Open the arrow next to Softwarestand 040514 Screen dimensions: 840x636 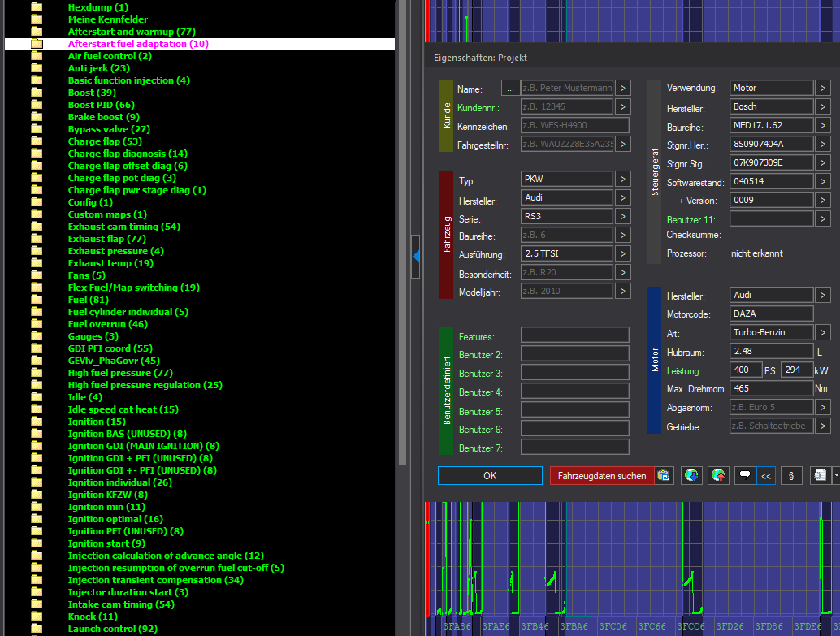(823, 182)
